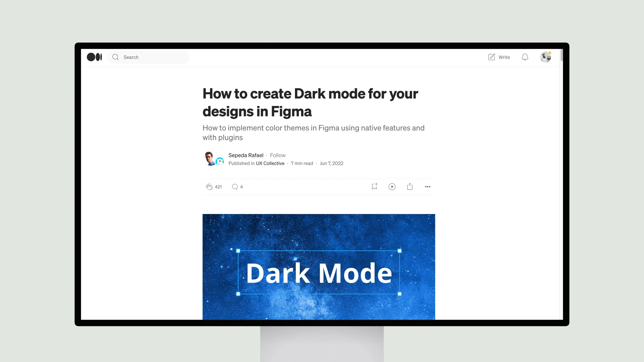This screenshot has height=362, width=644.
Task: Click the listen/play audio icon
Action: (392, 186)
